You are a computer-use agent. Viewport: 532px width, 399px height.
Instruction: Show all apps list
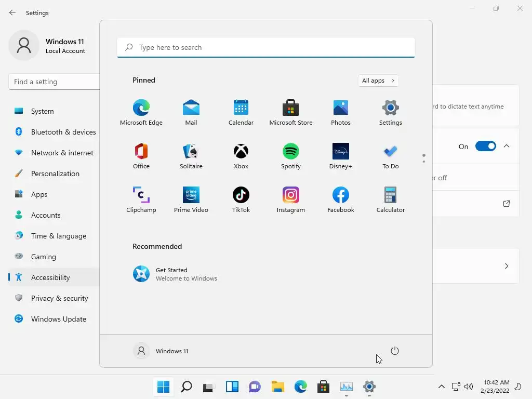pos(378,81)
